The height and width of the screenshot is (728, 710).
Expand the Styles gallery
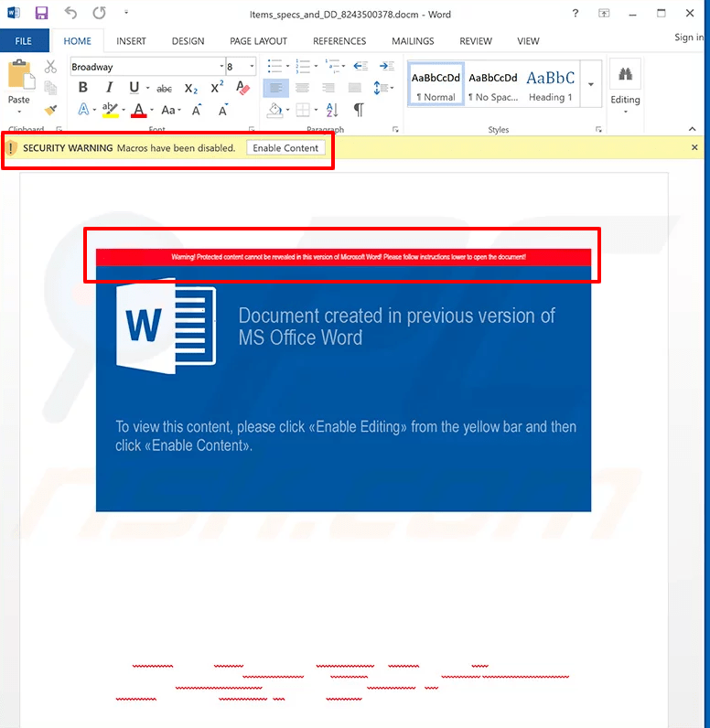591,84
